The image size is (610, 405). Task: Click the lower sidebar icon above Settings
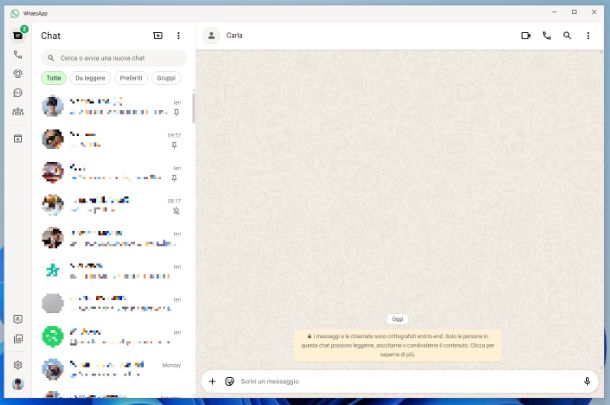coord(18,338)
